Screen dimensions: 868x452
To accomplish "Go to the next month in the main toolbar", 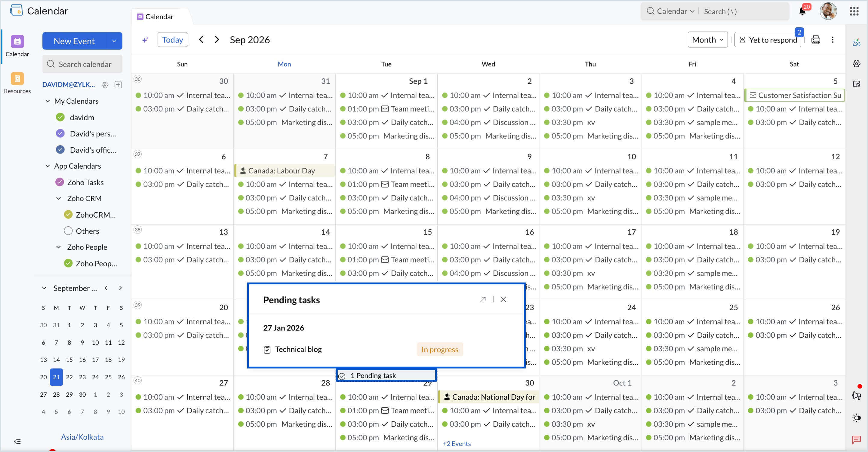I will 217,40.
